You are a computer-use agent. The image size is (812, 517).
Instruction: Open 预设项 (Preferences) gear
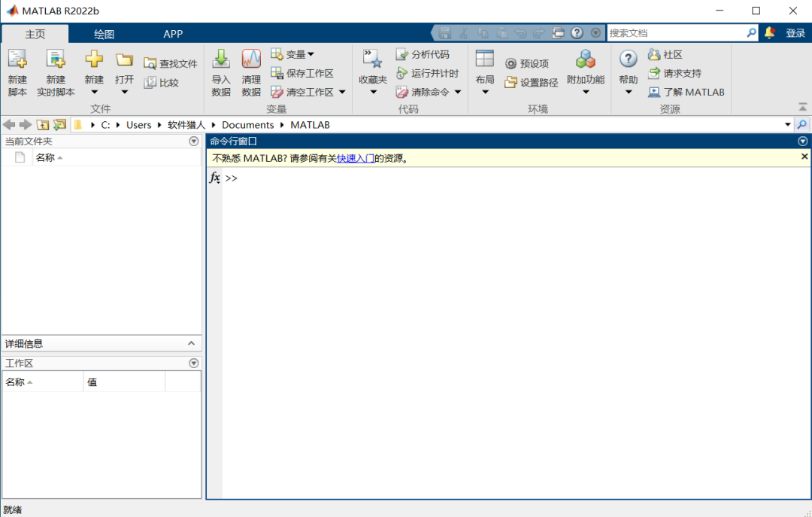[x=526, y=64]
